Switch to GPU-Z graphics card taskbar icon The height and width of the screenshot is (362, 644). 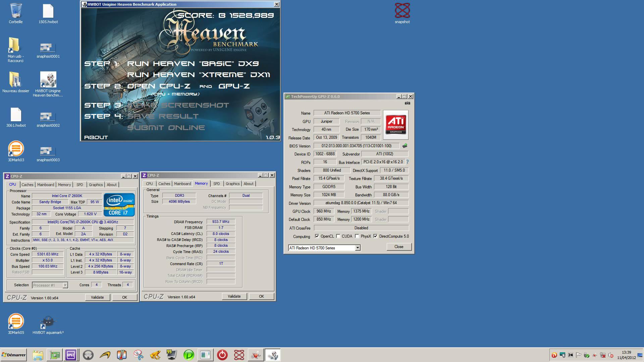pyautogui.click(x=55, y=355)
